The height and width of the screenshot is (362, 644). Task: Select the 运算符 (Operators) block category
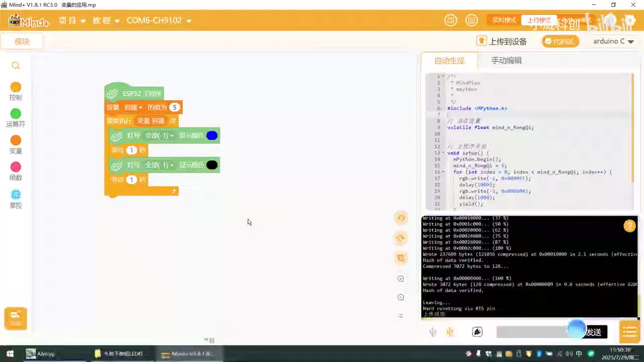click(16, 118)
